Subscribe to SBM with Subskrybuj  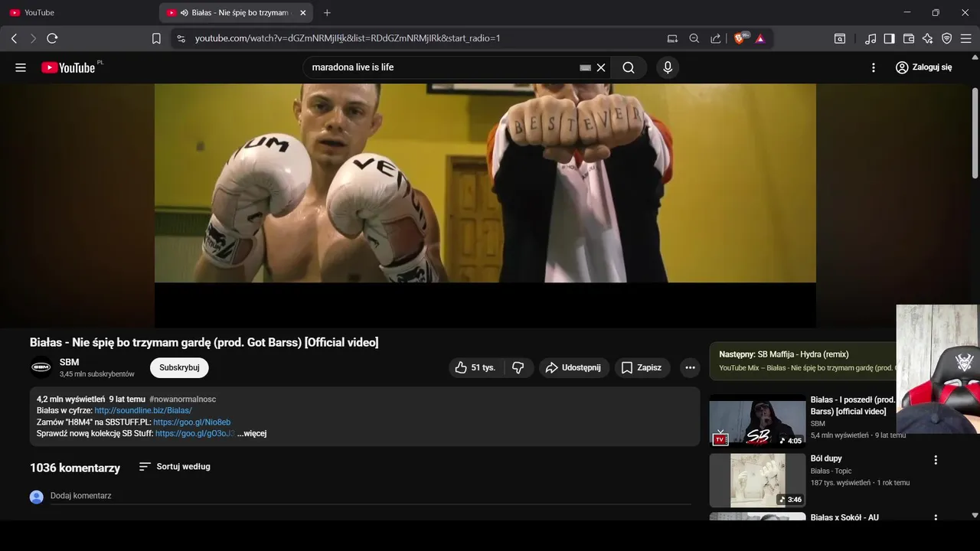point(179,368)
